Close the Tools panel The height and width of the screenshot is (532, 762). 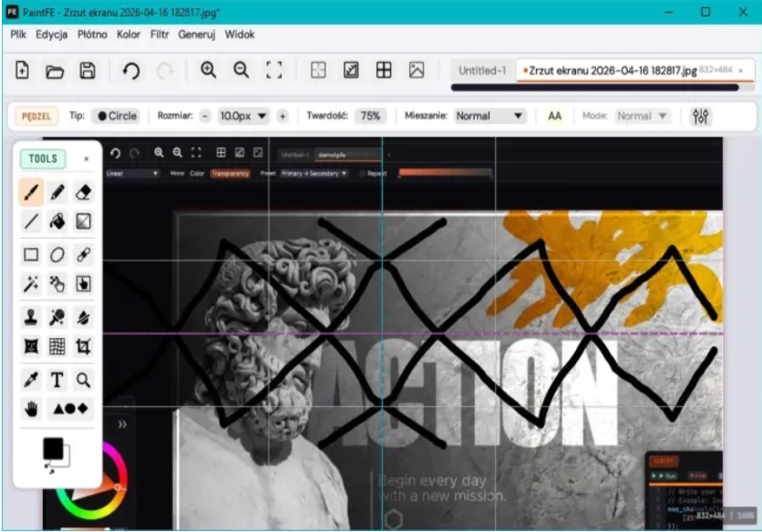[86, 159]
